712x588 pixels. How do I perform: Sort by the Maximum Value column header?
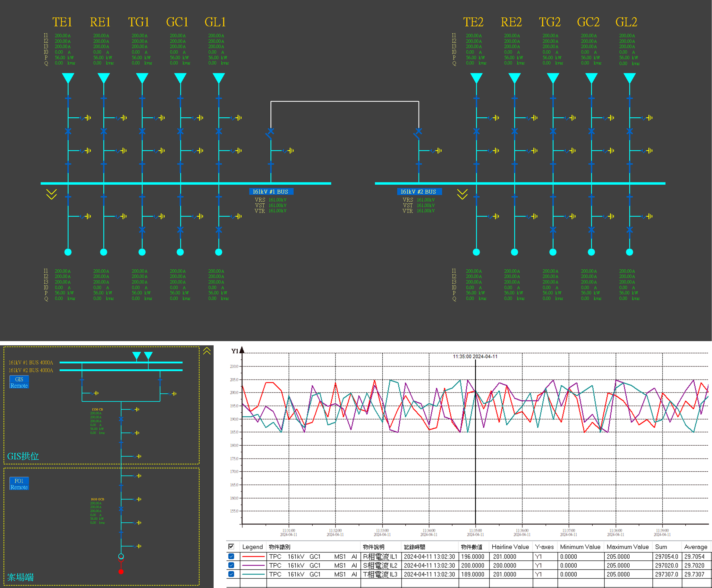coord(627,547)
